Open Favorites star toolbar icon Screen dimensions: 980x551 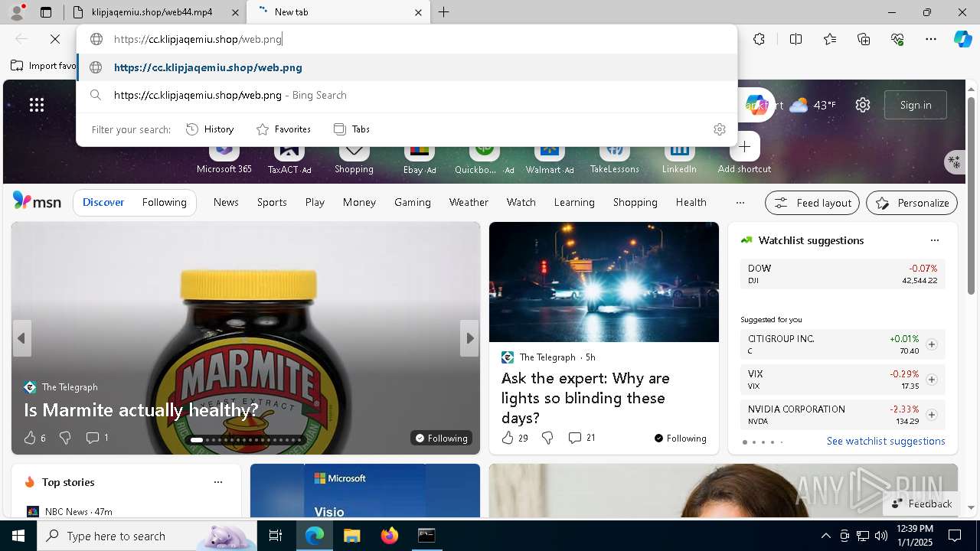click(830, 39)
